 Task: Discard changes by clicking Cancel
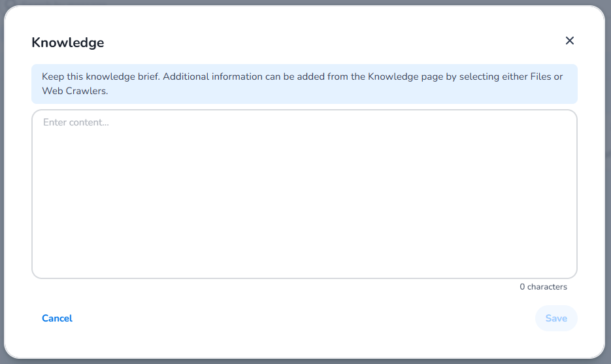(57, 318)
